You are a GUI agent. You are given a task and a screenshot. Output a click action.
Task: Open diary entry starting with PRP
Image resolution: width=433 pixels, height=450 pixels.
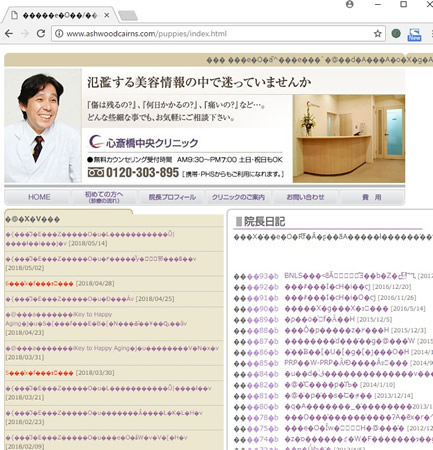click(x=347, y=363)
